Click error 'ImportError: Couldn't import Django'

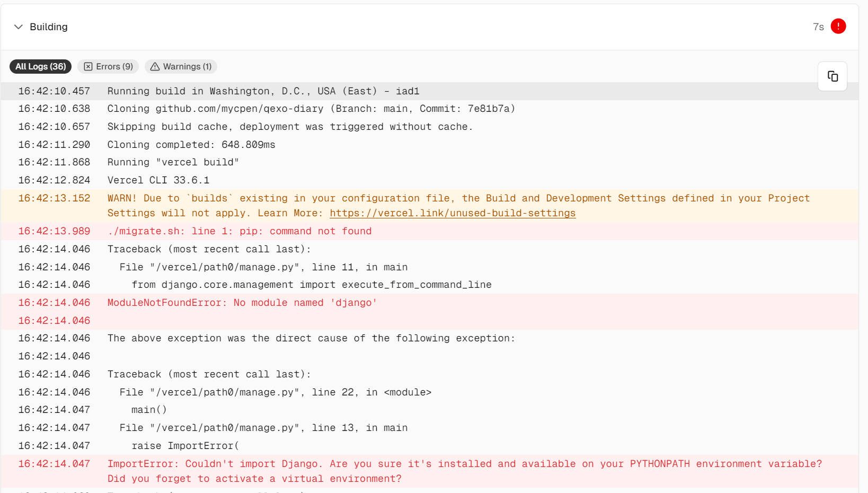point(430,471)
